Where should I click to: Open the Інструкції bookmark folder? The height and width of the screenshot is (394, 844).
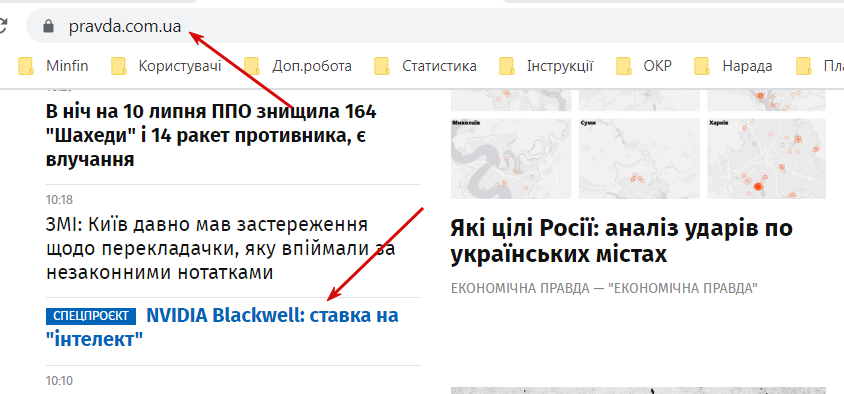click(546, 66)
